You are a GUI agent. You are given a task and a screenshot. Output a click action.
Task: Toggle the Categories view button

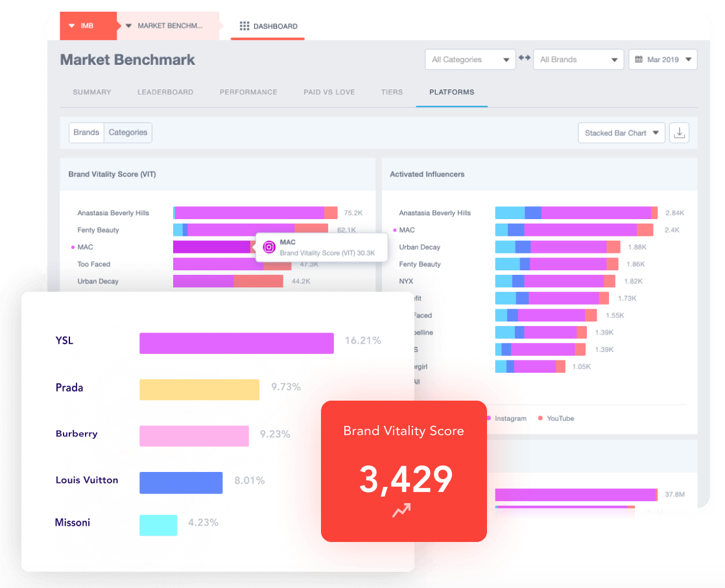click(128, 133)
